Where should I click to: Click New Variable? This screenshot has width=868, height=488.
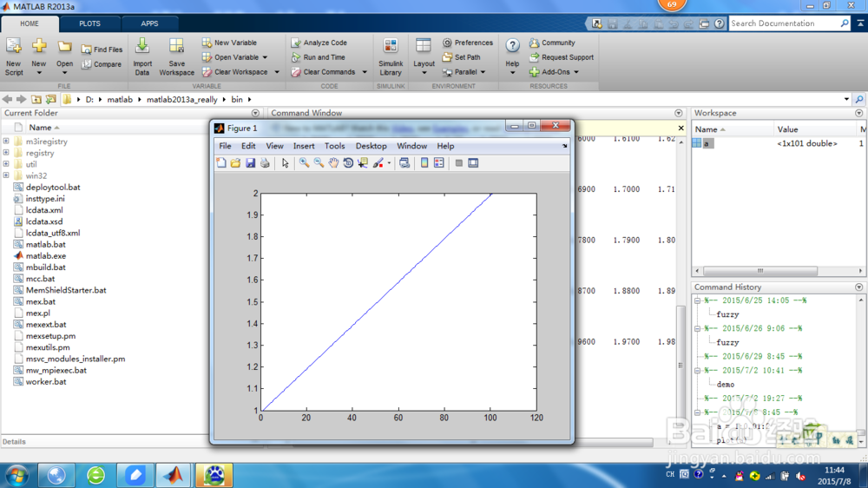229,43
